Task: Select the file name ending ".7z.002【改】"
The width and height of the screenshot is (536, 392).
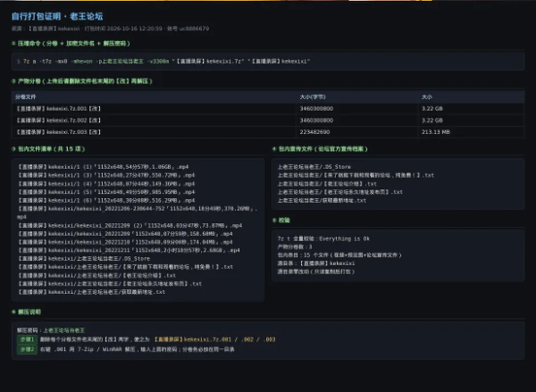Action: click(58, 120)
